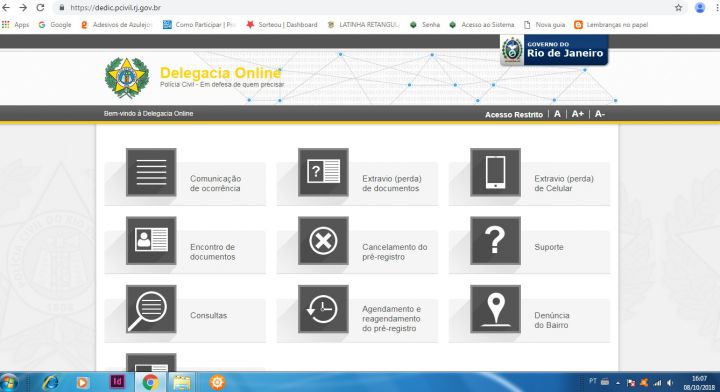The width and height of the screenshot is (720, 392).
Task: Open the Acesso ao Sistema bookmark
Action: pos(482,25)
